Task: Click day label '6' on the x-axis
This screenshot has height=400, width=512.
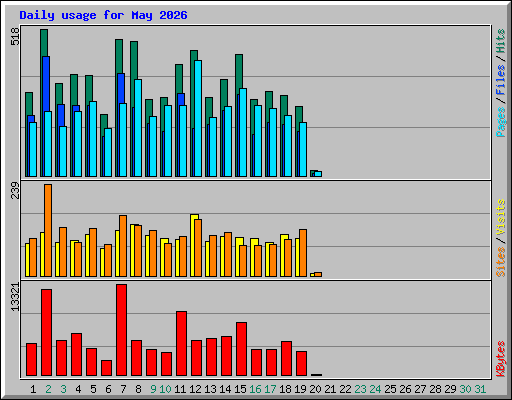Action: pos(108,389)
